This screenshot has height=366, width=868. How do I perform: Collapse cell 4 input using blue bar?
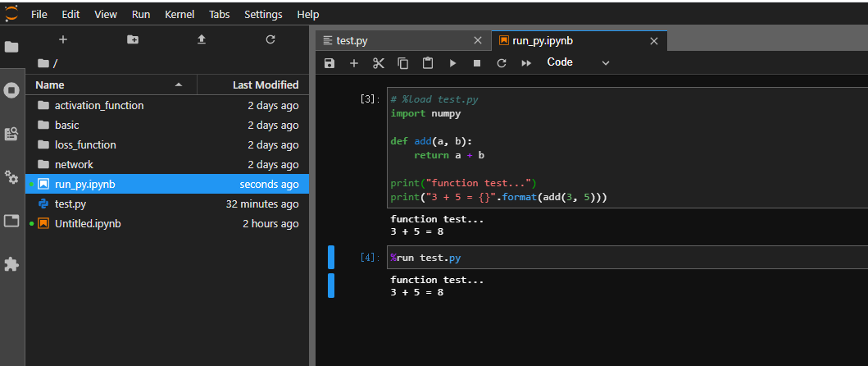pos(331,258)
